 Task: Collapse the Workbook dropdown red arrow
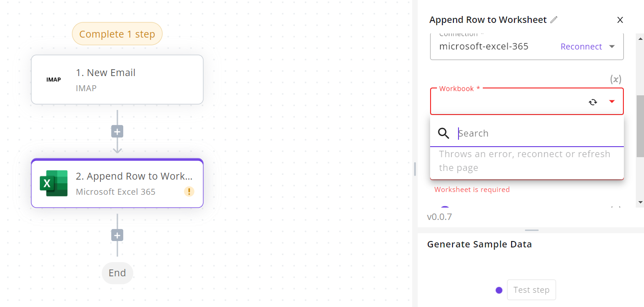(x=612, y=102)
